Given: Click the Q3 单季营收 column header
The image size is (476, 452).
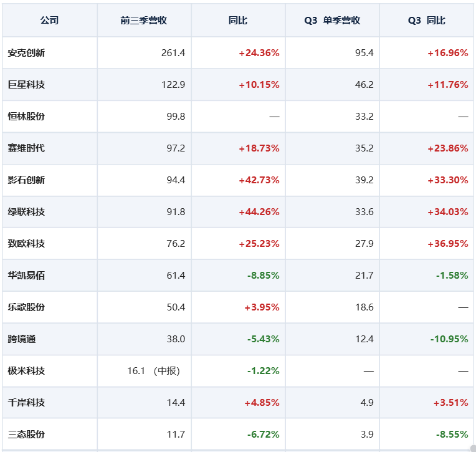Looking at the screenshot, I should coord(332,21).
